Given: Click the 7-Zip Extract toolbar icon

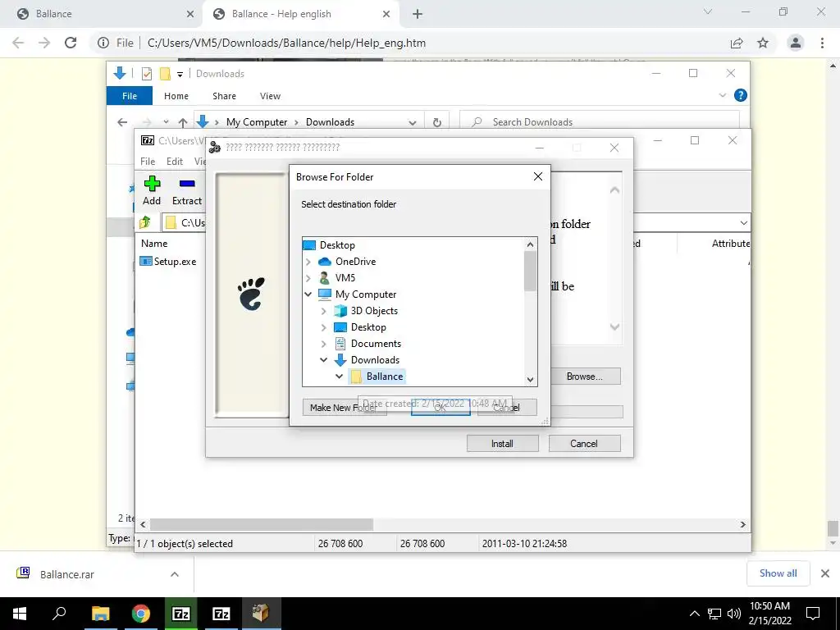Looking at the screenshot, I should [x=187, y=184].
